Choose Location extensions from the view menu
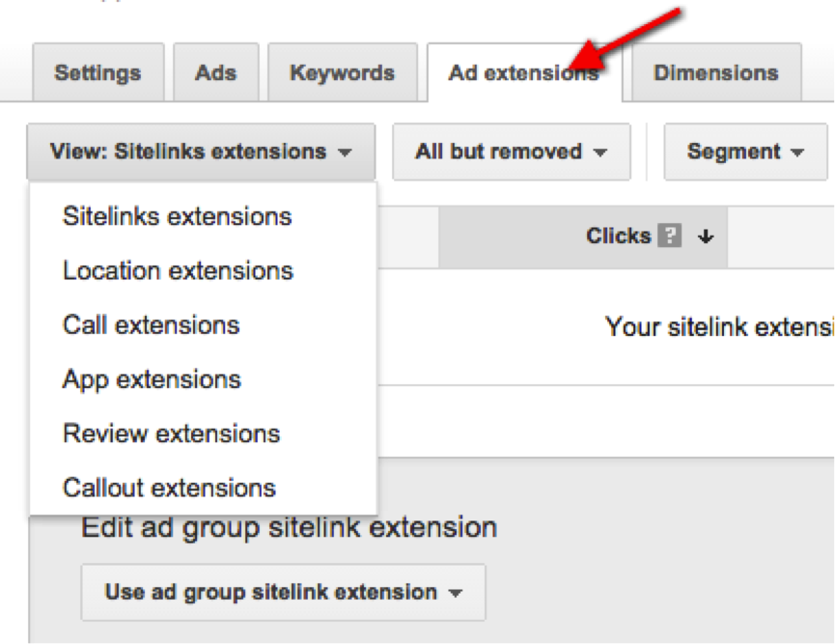The height and width of the screenshot is (644, 835). click(178, 270)
